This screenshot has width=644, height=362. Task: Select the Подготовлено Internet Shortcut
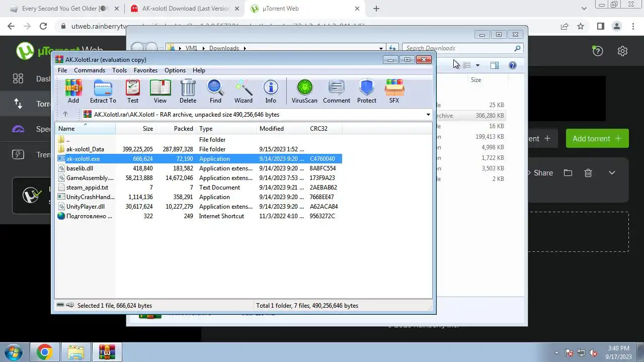tap(199, 216)
